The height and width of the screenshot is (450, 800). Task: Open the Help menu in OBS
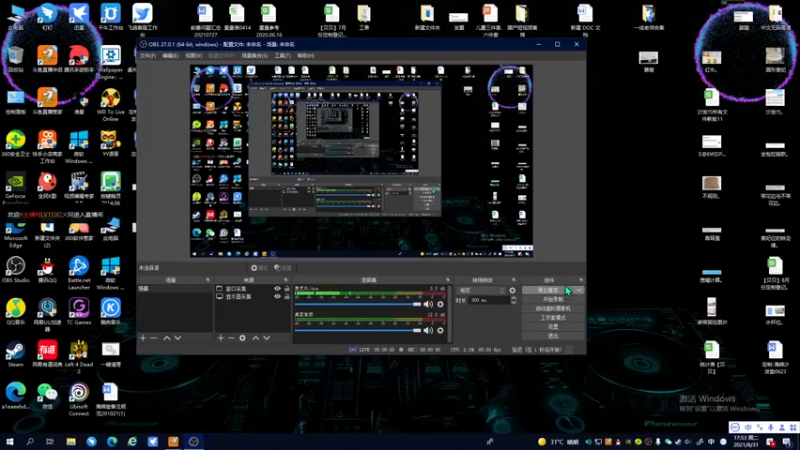coord(306,56)
